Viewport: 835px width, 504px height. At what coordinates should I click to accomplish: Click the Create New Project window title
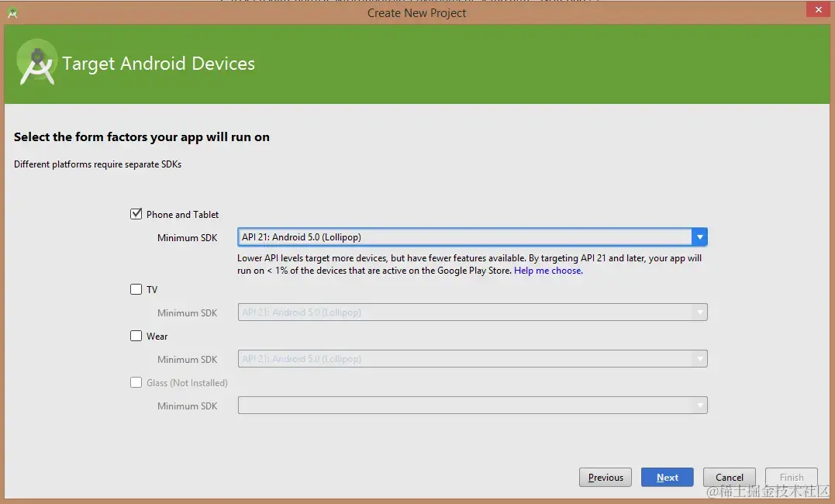click(x=416, y=12)
